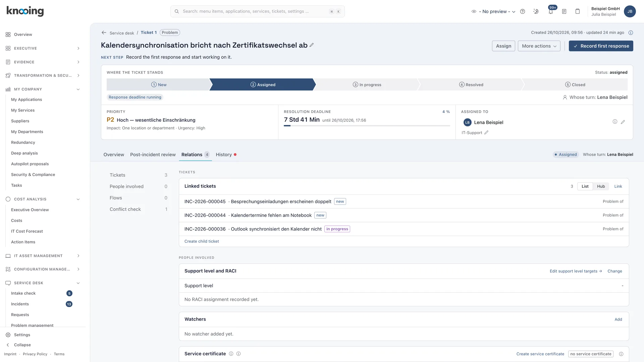
Task: Add a watcher via Add link
Action: (618, 319)
